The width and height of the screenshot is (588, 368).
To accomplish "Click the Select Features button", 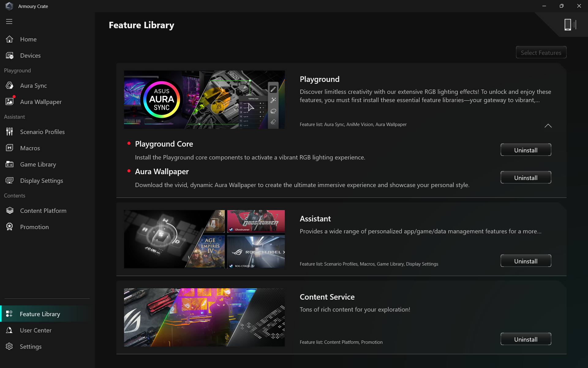I will (541, 53).
